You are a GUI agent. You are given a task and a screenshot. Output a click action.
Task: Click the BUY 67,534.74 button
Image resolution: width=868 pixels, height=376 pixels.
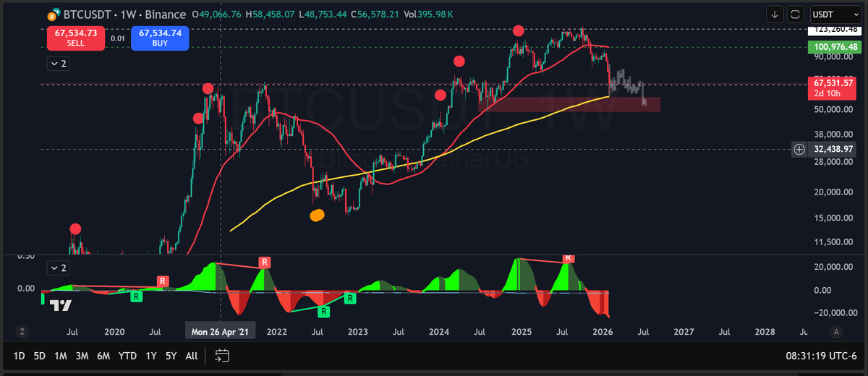click(160, 38)
